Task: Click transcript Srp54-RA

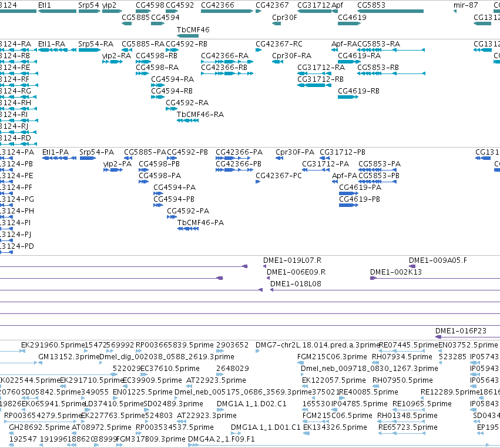Action: [x=96, y=44]
